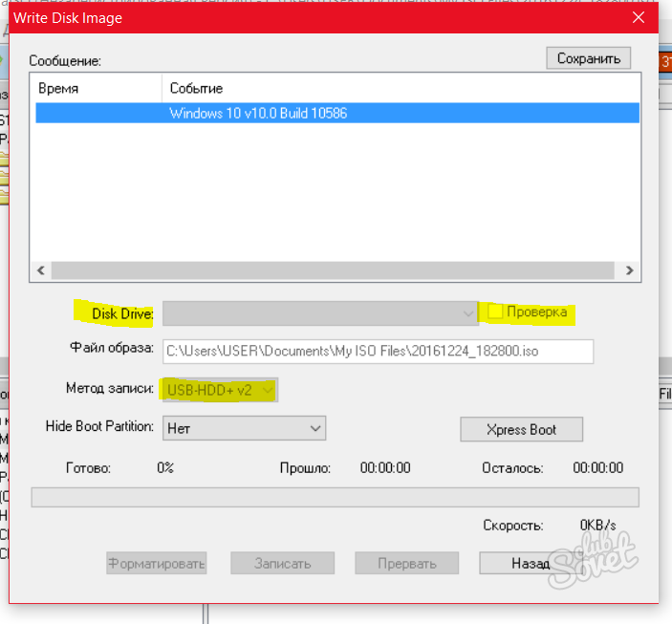Enable the Проверка checkbox
Screen dimensions: 672x624
[x=495, y=312]
